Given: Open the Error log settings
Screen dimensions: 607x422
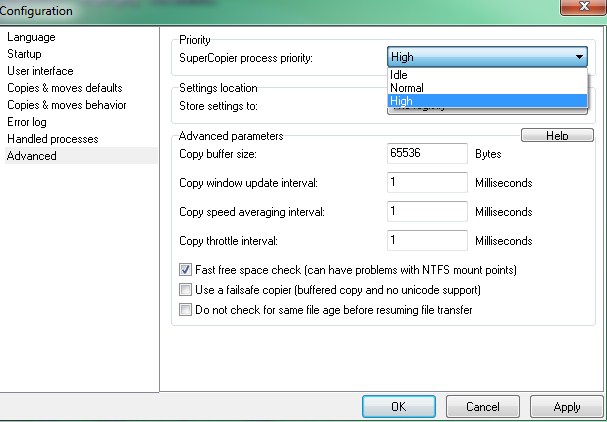Looking at the screenshot, I should [x=28, y=122].
